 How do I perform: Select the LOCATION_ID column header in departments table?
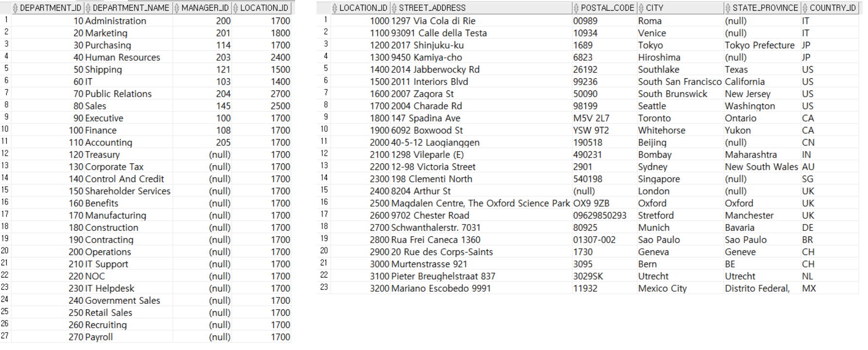pyautogui.click(x=262, y=8)
